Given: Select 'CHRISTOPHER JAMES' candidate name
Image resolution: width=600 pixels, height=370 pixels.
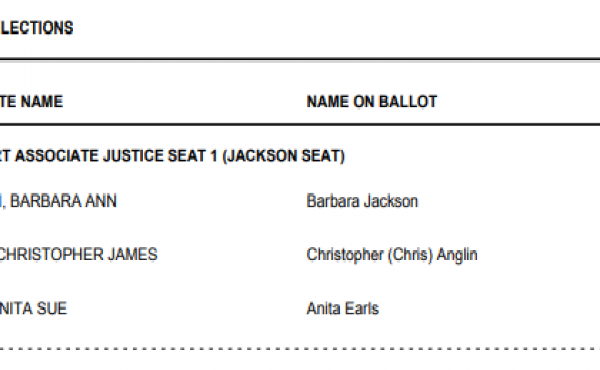Looking at the screenshot, I should click(x=78, y=254).
